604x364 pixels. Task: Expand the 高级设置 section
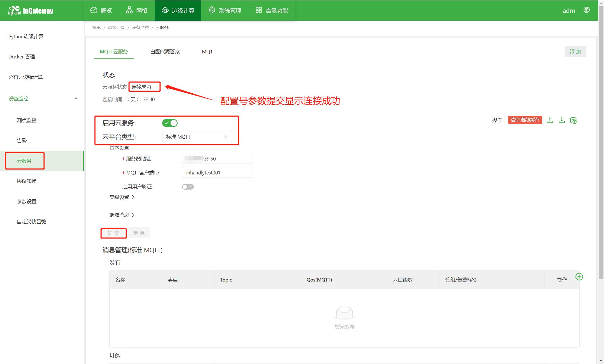122,197
